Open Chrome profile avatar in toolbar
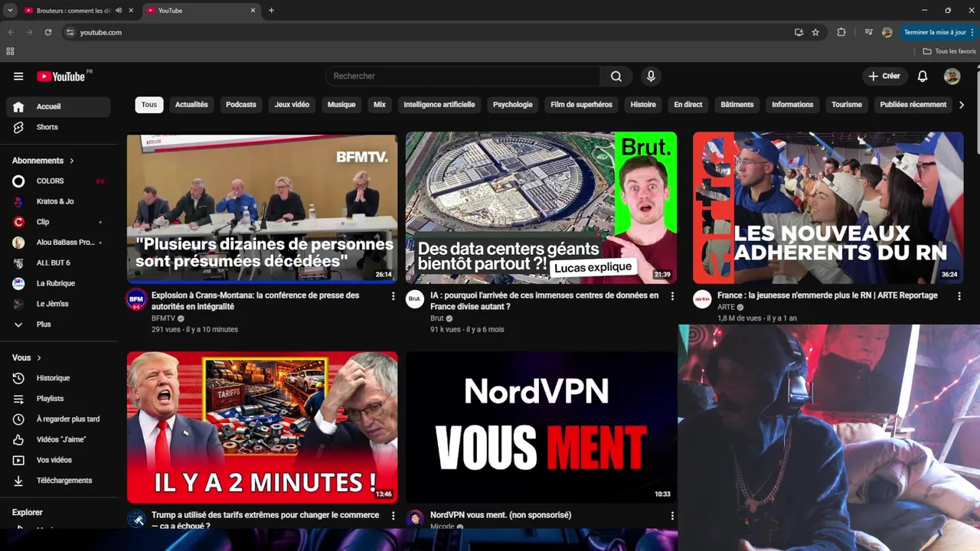This screenshot has width=980, height=551. tap(887, 32)
